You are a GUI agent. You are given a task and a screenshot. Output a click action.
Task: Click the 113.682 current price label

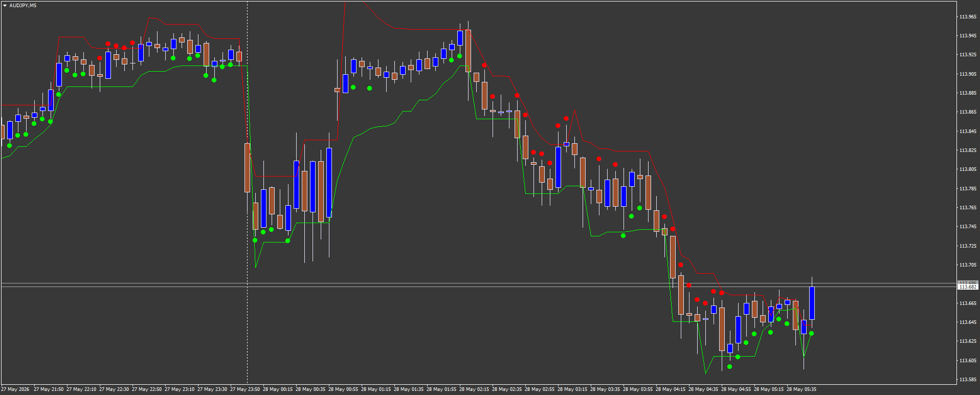click(x=968, y=287)
